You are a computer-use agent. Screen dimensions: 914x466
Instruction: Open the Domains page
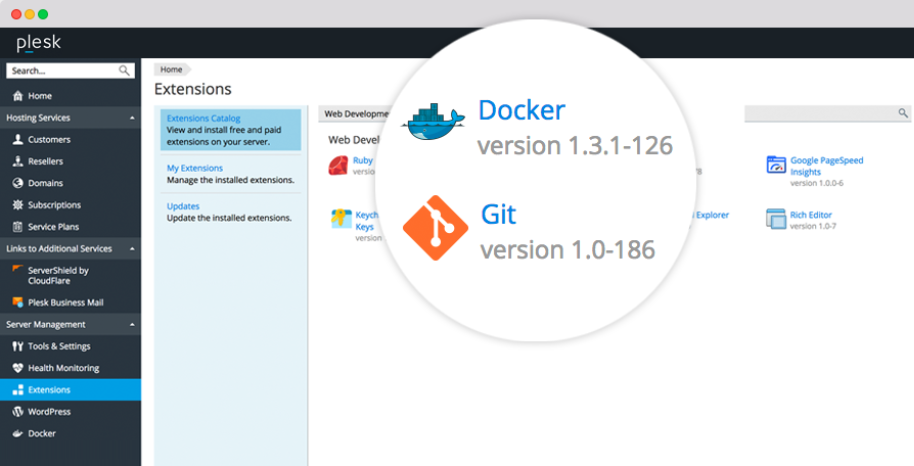(45, 183)
